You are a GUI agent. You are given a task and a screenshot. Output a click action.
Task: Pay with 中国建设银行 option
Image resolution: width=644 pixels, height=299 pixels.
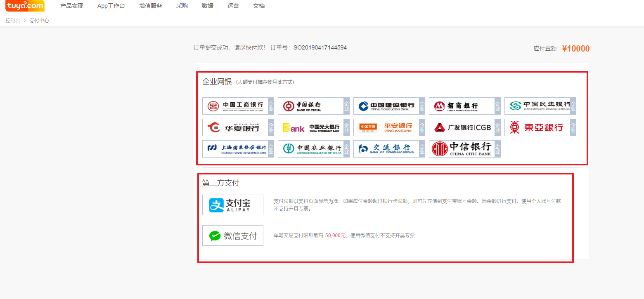point(389,106)
